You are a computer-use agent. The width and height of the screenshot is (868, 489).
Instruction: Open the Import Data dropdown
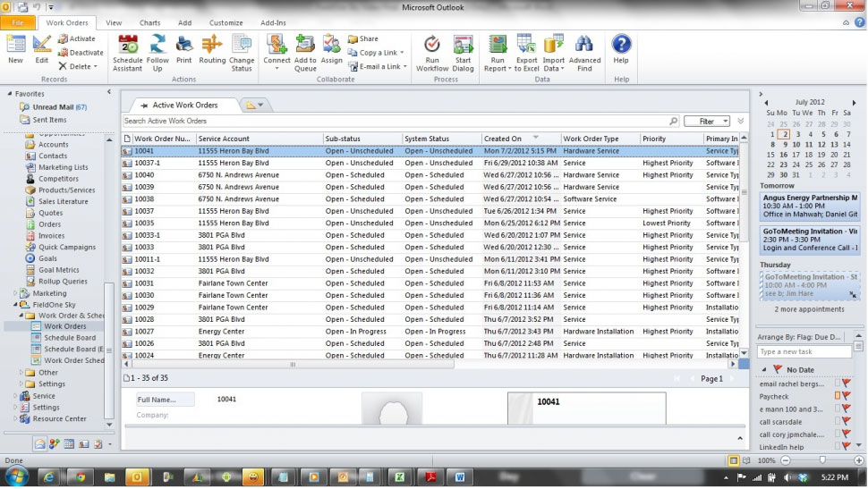pos(563,69)
